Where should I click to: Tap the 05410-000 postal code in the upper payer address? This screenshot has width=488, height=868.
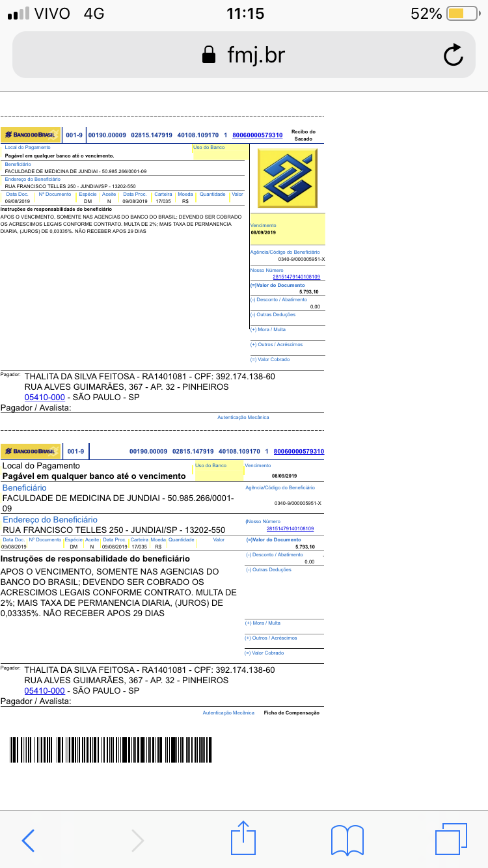(x=44, y=397)
